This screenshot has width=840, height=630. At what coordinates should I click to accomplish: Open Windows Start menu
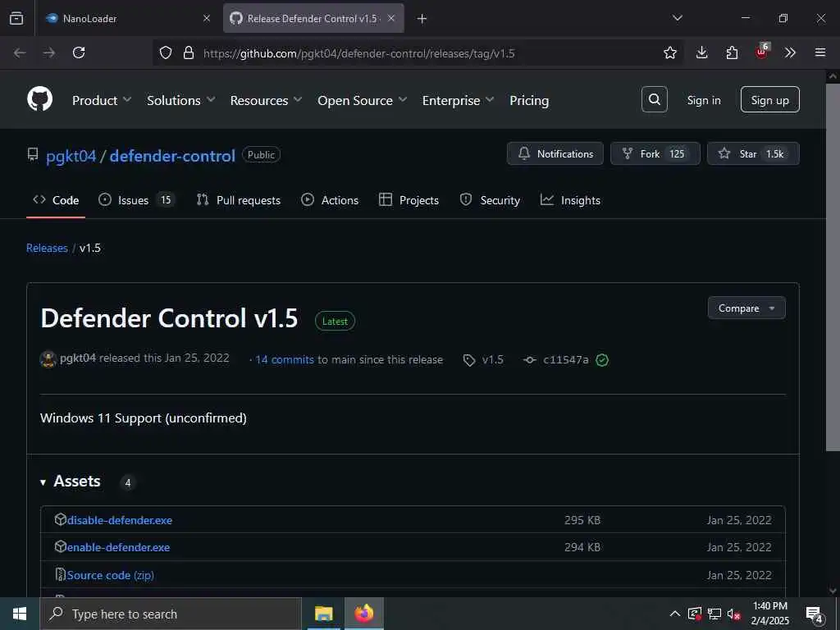[x=20, y=614]
